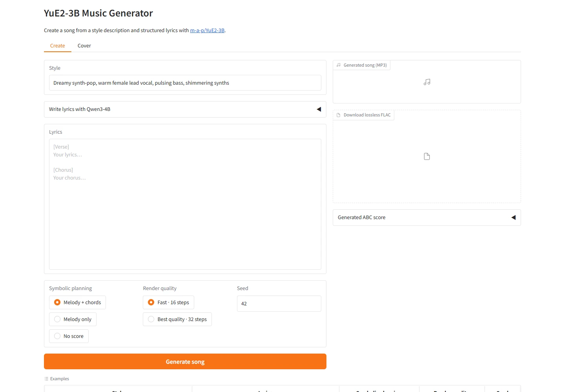Image resolution: width=565 pixels, height=392 pixels.
Task: Click the Generate song button
Action: coord(185,361)
